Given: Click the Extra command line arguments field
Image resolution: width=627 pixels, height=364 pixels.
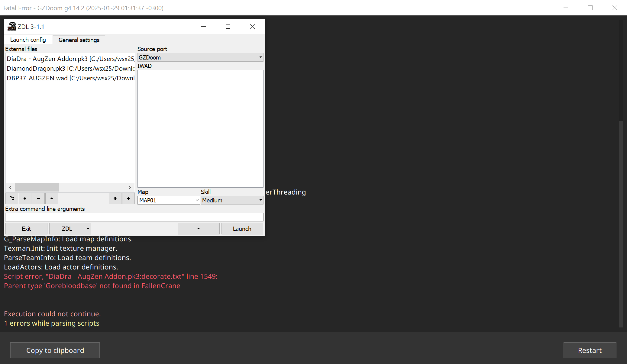Looking at the screenshot, I should point(134,217).
